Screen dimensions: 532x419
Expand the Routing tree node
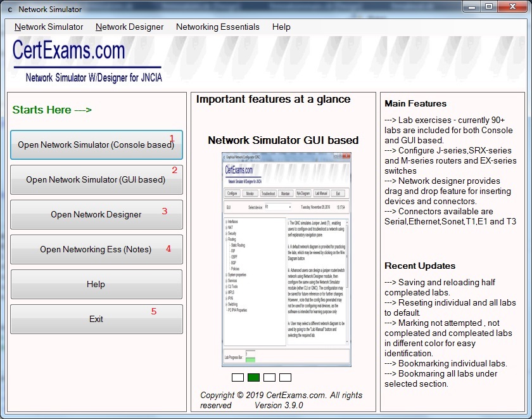(x=227, y=240)
